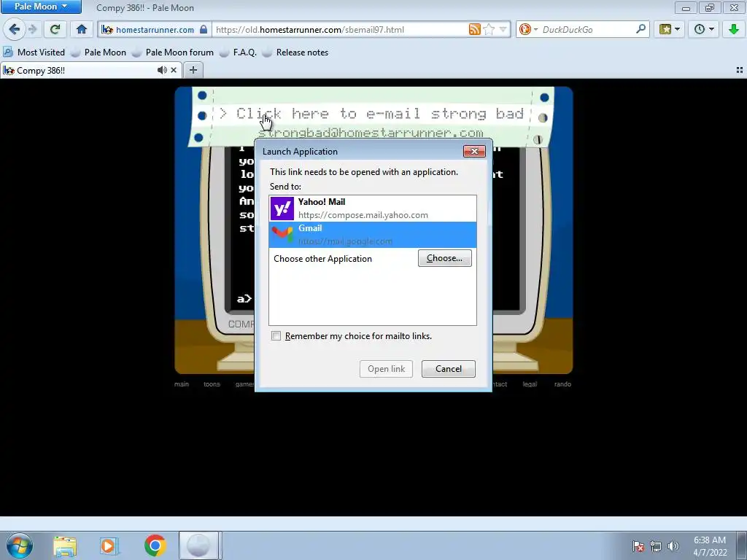The image size is (747, 560).
Task: Go back with the Back arrow button
Action: pos(15,29)
